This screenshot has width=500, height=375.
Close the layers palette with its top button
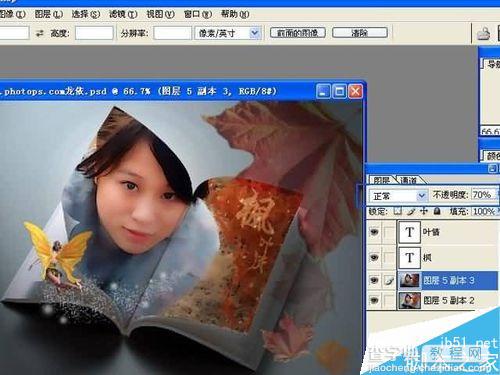[493, 168]
